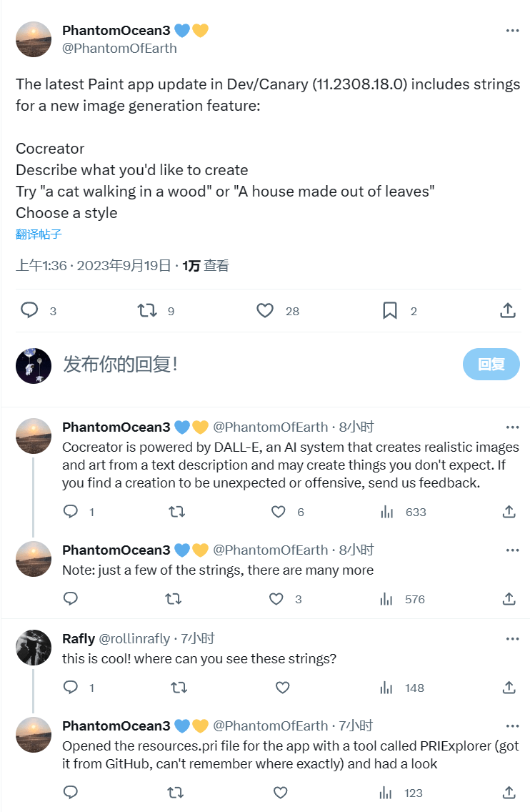Retweet the 'just a few of the strings' note

coord(174,599)
